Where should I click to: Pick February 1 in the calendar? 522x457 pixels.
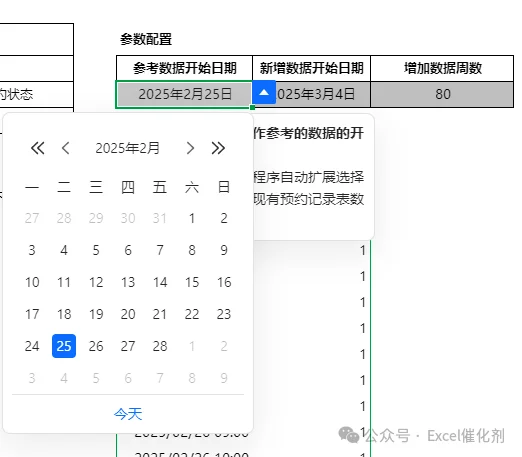[192, 218]
